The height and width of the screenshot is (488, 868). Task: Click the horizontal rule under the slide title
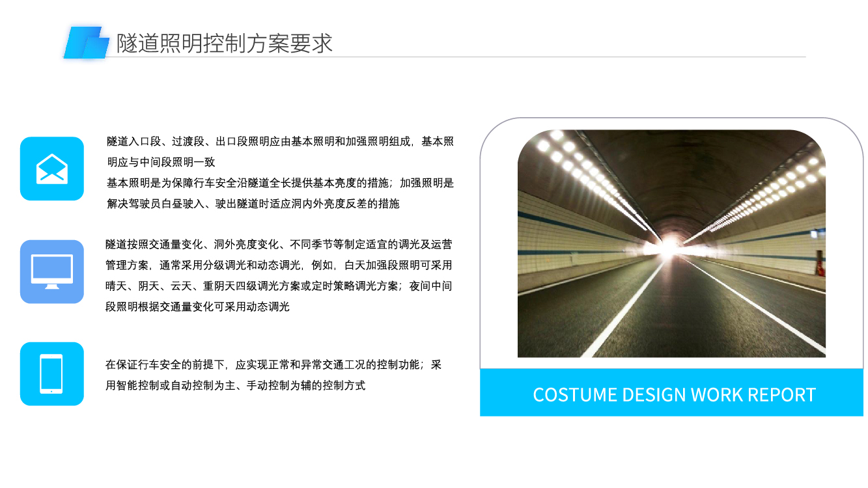(456, 57)
